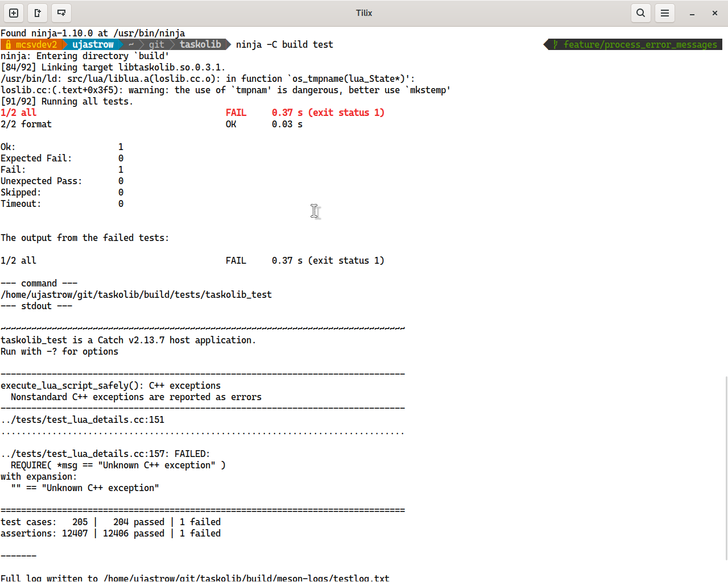Add a terminal below
Viewport: 728px width, 582px height.
61,13
